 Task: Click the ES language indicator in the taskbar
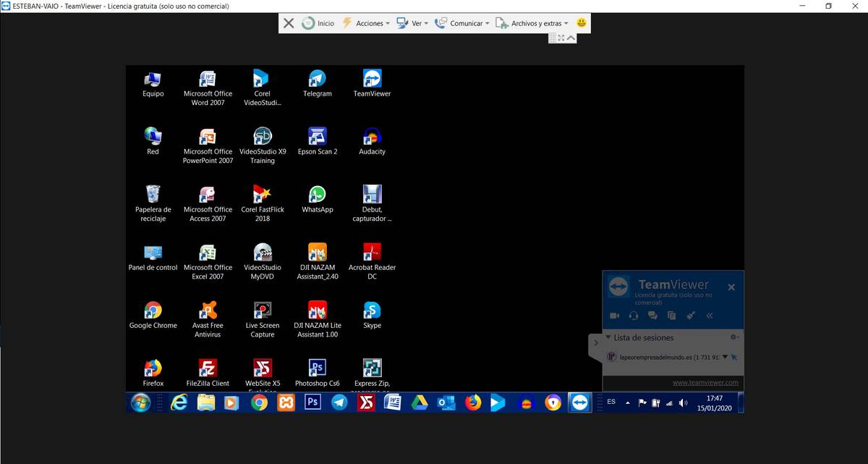click(x=611, y=402)
